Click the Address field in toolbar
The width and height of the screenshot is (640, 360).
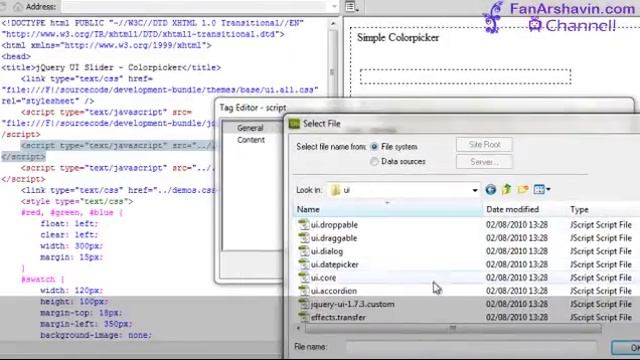coord(199,7)
